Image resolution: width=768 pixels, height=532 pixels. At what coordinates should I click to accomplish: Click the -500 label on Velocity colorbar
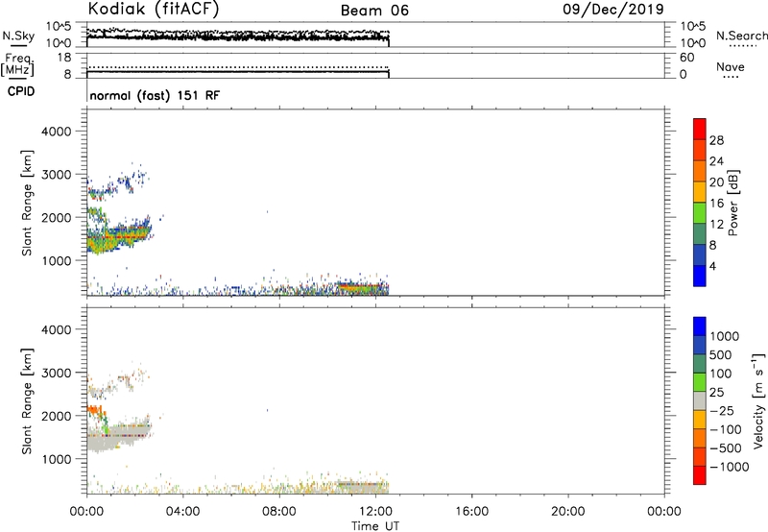pos(726,448)
